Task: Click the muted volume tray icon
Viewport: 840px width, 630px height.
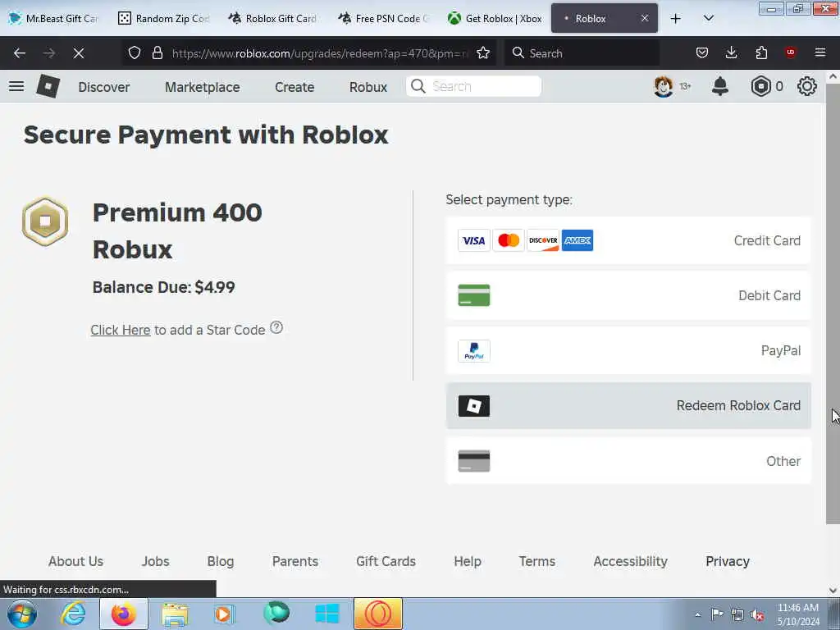Action: 757,614
